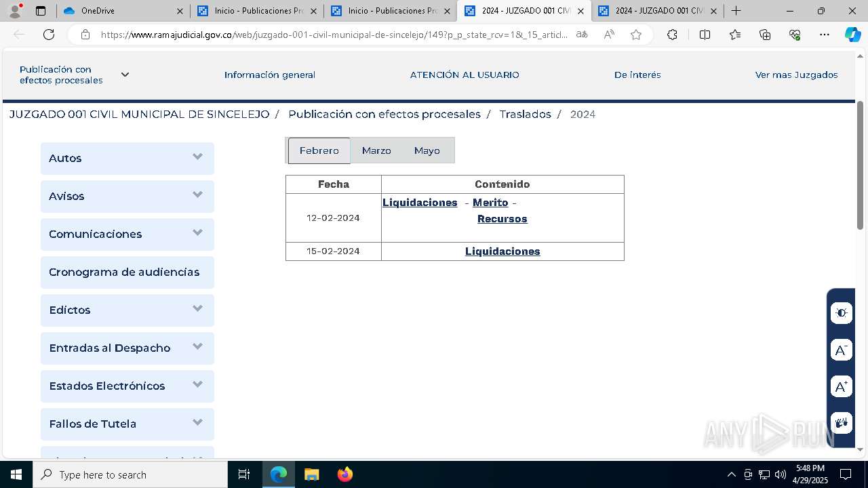Open Task View in taskbar
Image resolution: width=868 pixels, height=488 pixels.
coord(244,474)
